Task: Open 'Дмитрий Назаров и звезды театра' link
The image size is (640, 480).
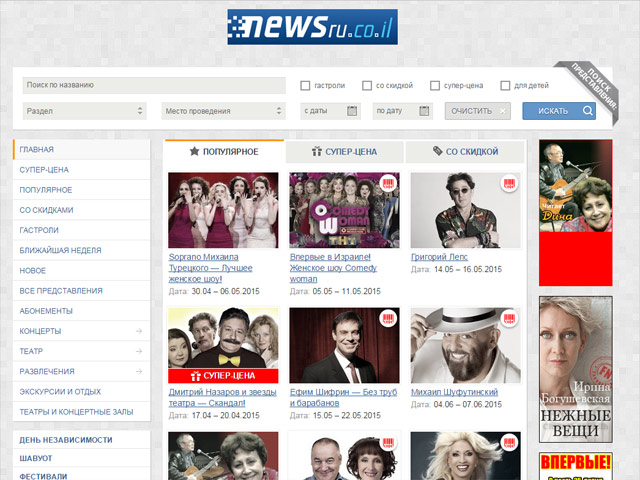Action: [222, 398]
